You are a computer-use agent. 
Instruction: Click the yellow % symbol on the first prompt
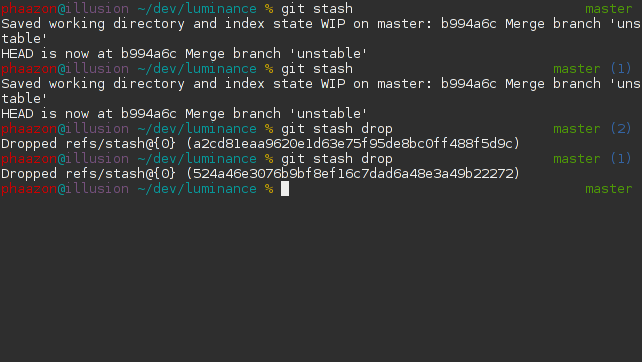[269, 9]
